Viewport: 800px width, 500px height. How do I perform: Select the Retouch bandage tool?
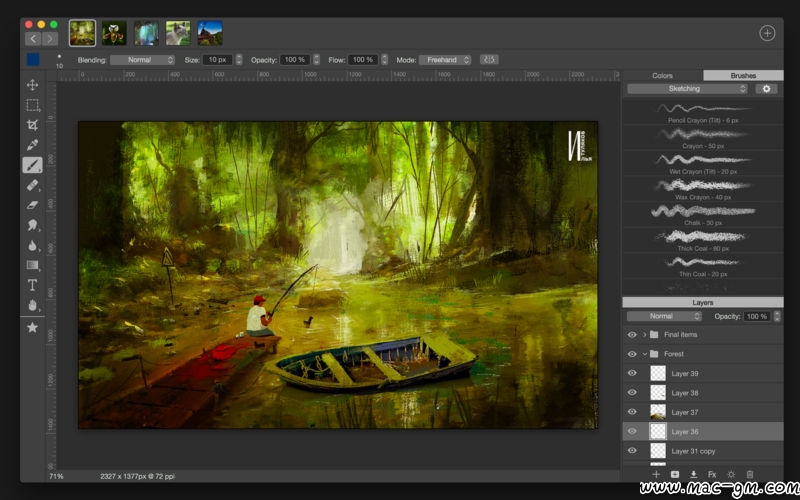point(33,185)
